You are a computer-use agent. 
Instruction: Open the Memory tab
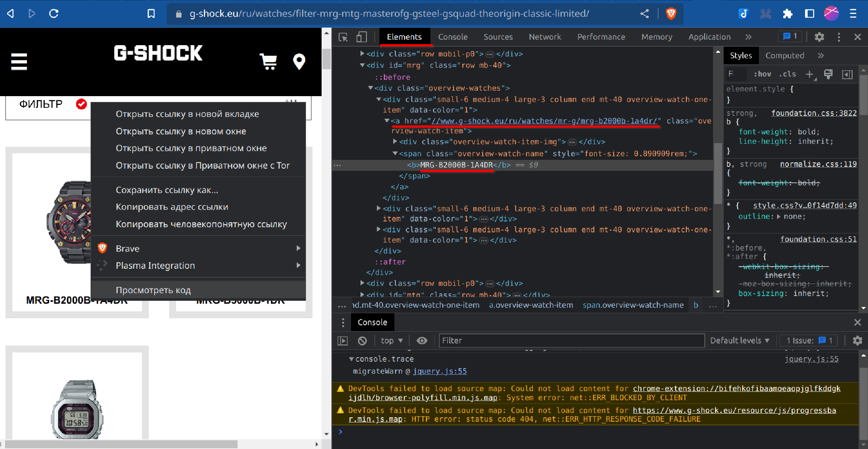pos(657,37)
